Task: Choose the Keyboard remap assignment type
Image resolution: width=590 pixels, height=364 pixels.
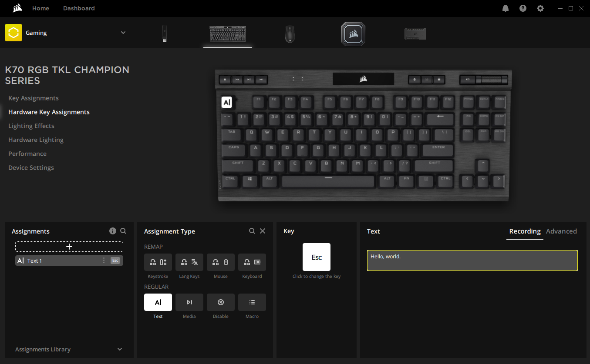Action: point(252,262)
